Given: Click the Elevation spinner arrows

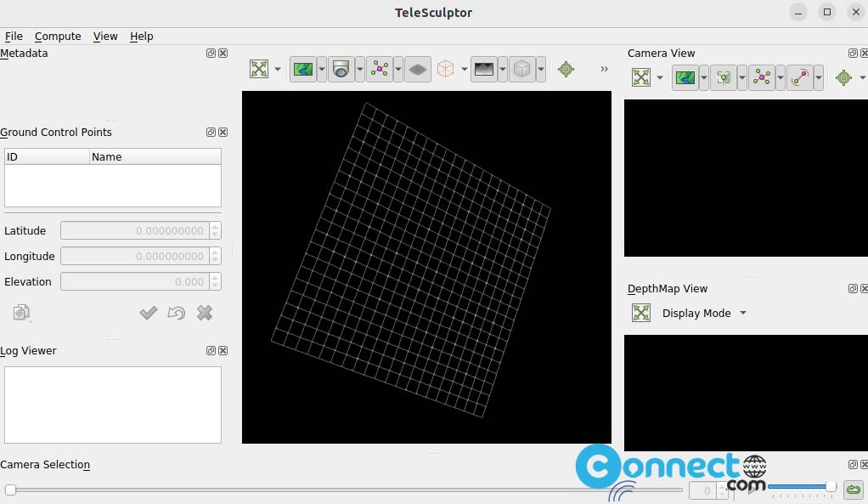Looking at the screenshot, I should (216, 281).
